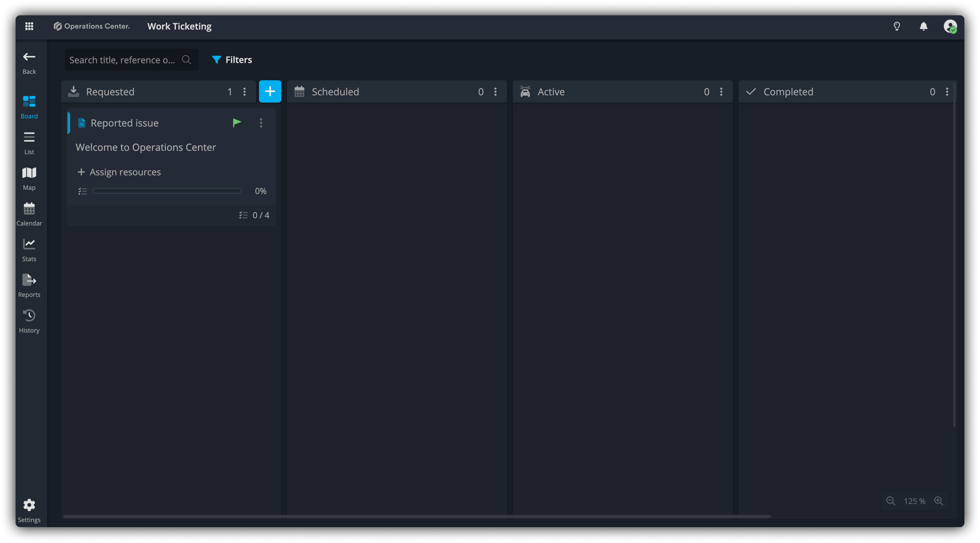Open the Scheduled column options menu
The height and width of the screenshot is (543, 980).
click(495, 92)
